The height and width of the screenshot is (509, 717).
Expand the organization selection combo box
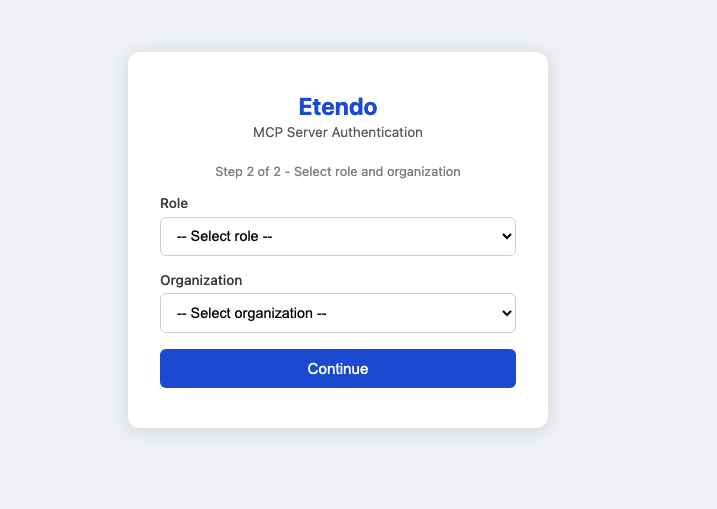[337, 313]
